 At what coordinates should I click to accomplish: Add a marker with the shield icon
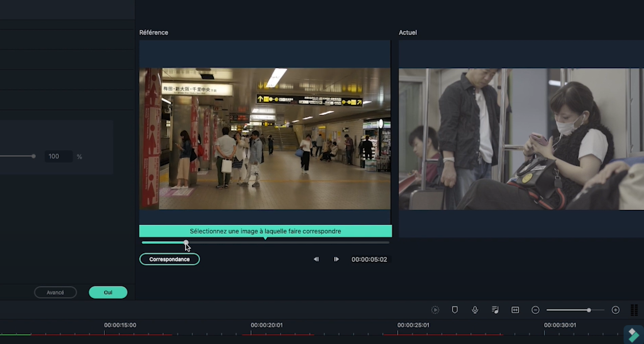pos(455,310)
